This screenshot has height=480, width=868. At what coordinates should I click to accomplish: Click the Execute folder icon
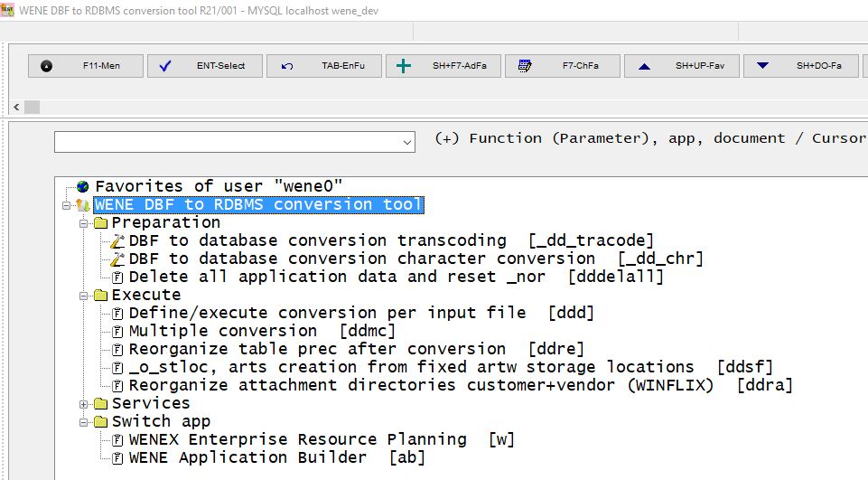(x=100, y=296)
